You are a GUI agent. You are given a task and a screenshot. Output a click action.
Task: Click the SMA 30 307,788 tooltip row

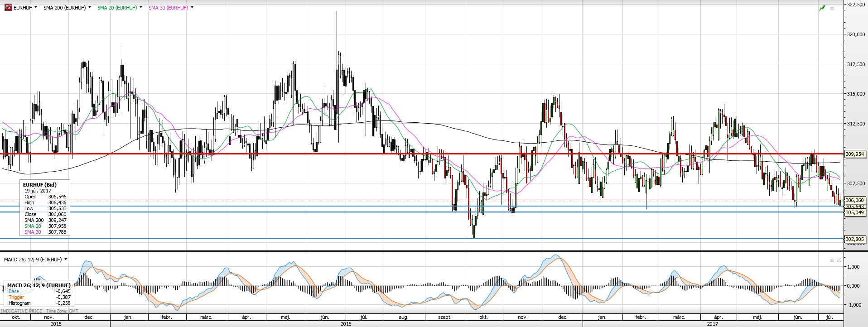tap(45, 232)
